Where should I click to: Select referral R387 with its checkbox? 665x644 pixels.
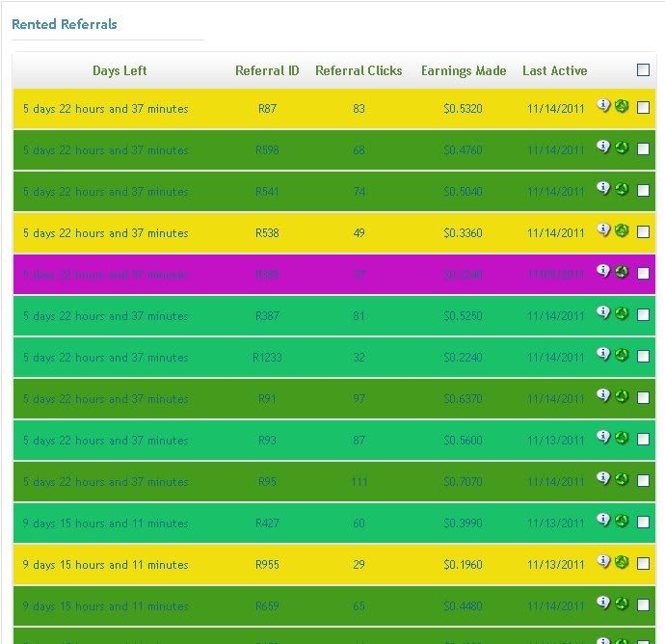point(643,315)
